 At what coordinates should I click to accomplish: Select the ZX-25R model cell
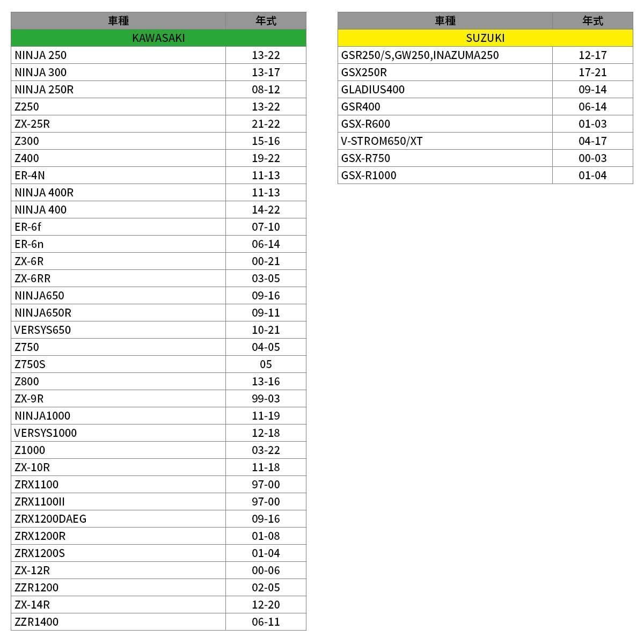[x=118, y=124]
